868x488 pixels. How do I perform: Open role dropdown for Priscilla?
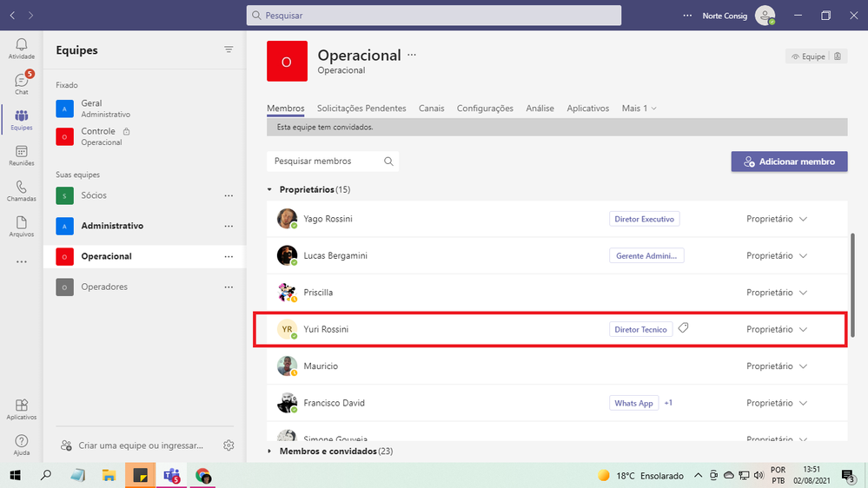click(x=777, y=292)
